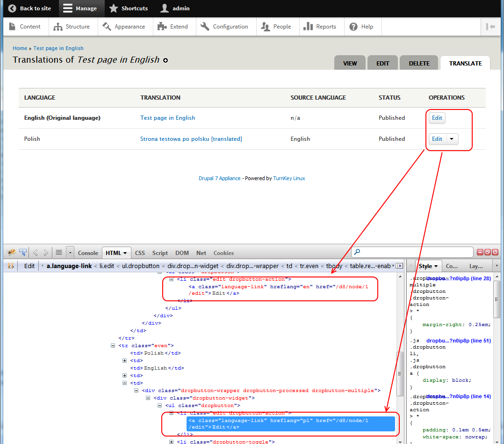Viewport: 504px width, 444px height.
Task: Switch to the TRANSLATE tab
Action: coord(465,62)
